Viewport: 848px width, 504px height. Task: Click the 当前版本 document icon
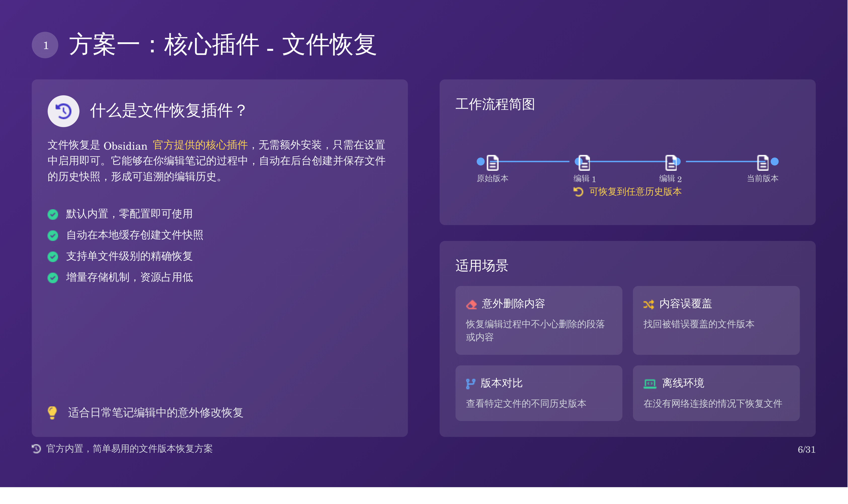click(762, 163)
